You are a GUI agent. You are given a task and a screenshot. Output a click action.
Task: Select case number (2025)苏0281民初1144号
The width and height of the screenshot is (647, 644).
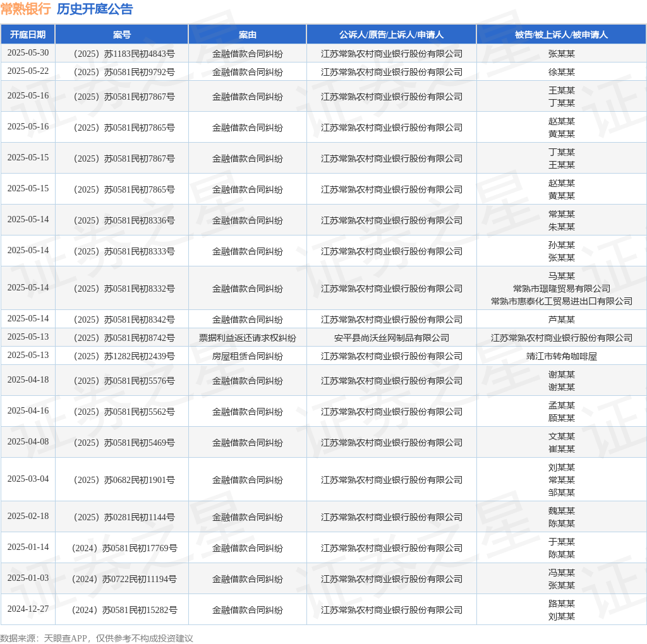123,517
